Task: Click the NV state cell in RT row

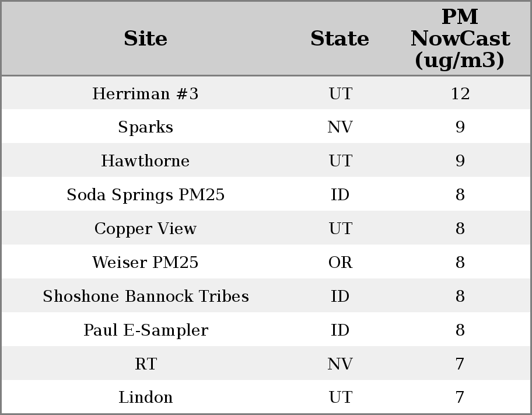Action: click(340, 364)
